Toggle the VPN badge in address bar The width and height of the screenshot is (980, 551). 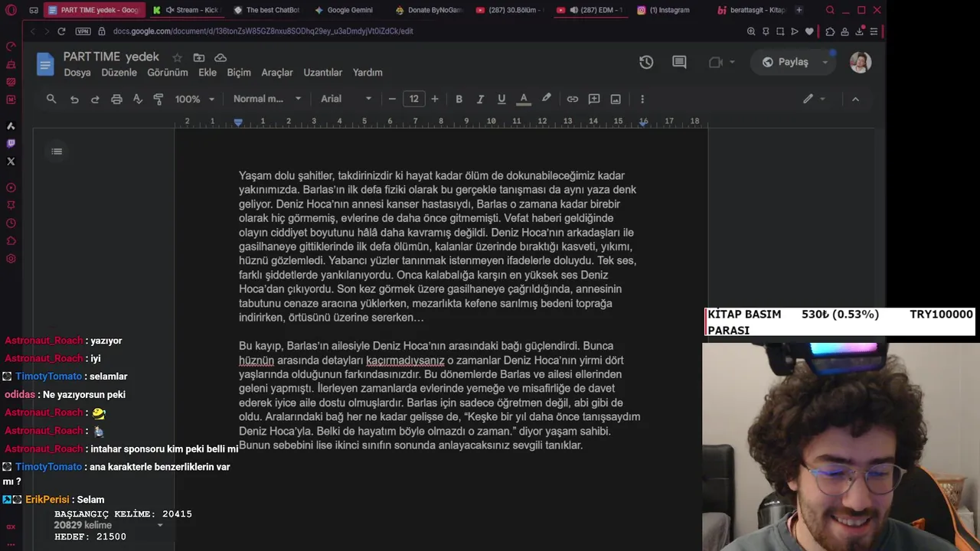83,31
